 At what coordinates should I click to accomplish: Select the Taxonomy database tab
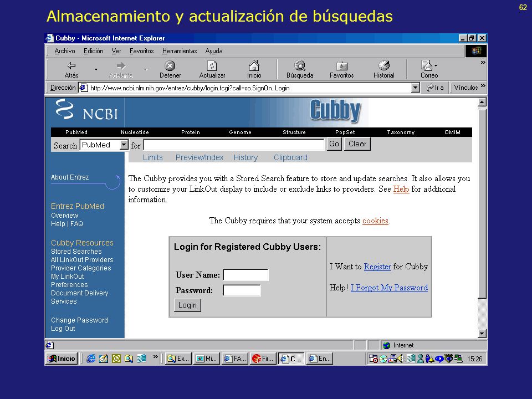click(x=401, y=132)
